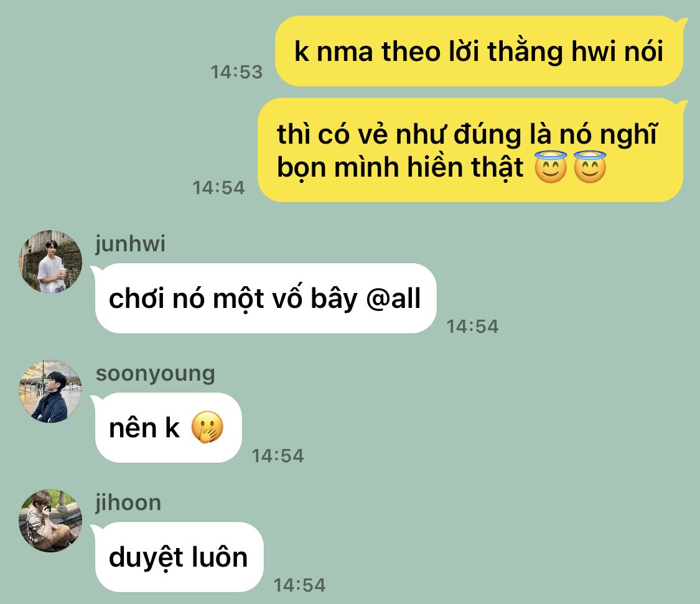
Task: Select the jihoon sender name
Action: point(128,503)
